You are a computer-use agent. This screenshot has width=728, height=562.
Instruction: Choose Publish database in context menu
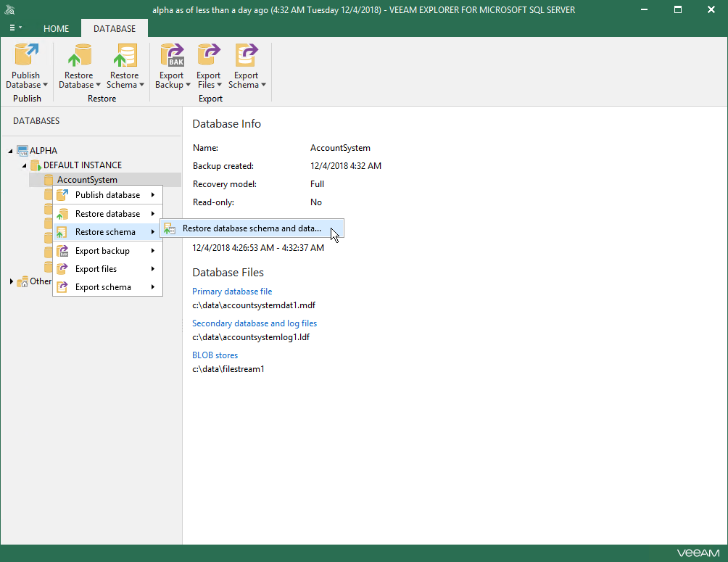tap(108, 195)
